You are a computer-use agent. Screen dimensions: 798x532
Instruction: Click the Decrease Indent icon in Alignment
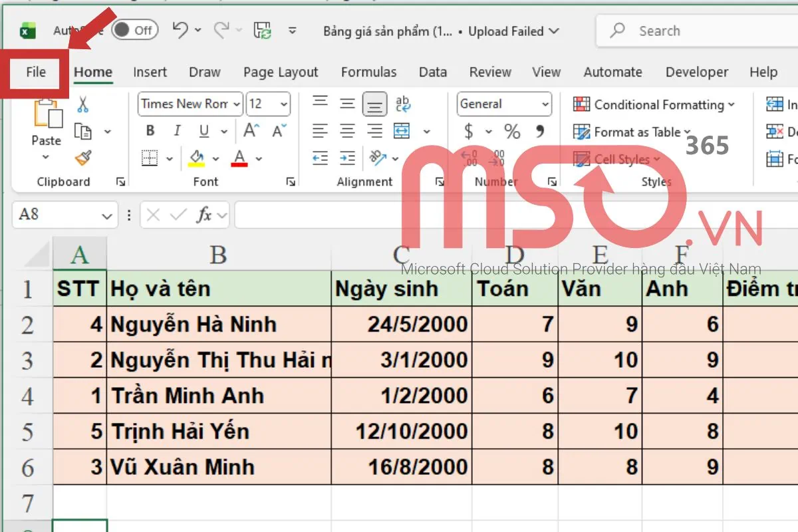pyautogui.click(x=320, y=158)
